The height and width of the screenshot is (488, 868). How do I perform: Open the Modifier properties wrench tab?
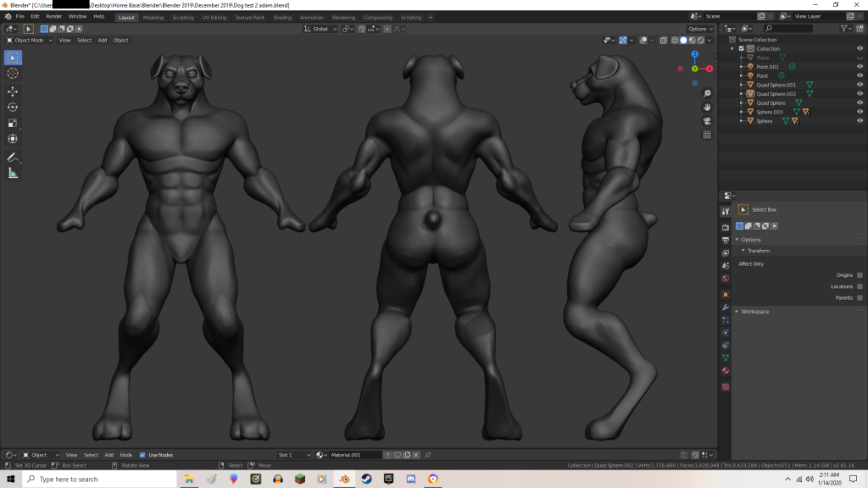pos(726,308)
